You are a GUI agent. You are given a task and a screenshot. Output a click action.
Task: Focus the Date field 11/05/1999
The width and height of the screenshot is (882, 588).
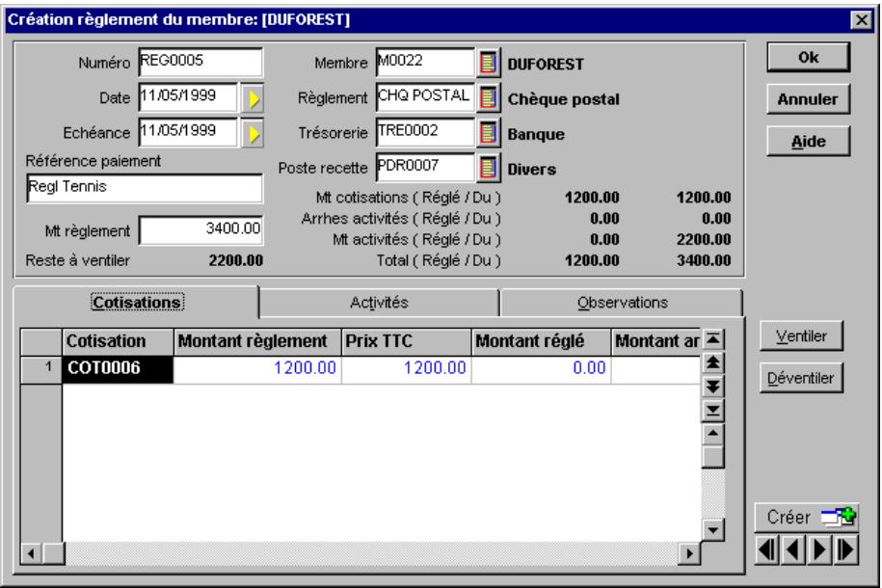188,97
